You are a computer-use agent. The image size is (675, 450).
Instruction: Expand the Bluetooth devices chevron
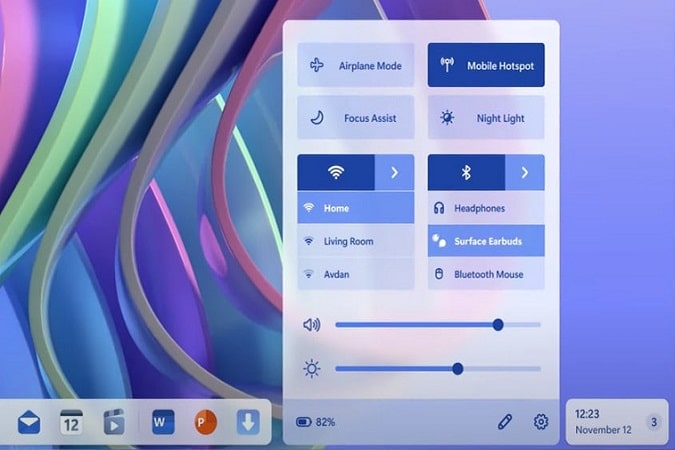pyautogui.click(x=525, y=172)
